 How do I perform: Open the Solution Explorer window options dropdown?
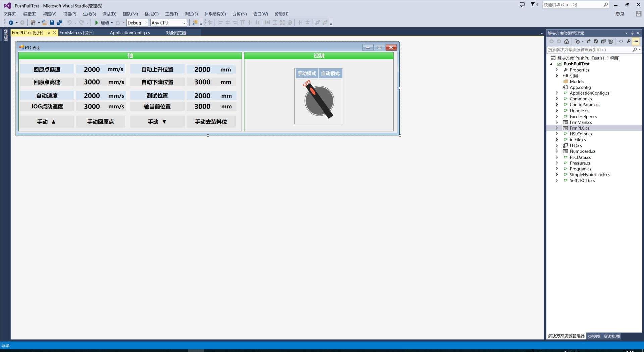(x=626, y=33)
